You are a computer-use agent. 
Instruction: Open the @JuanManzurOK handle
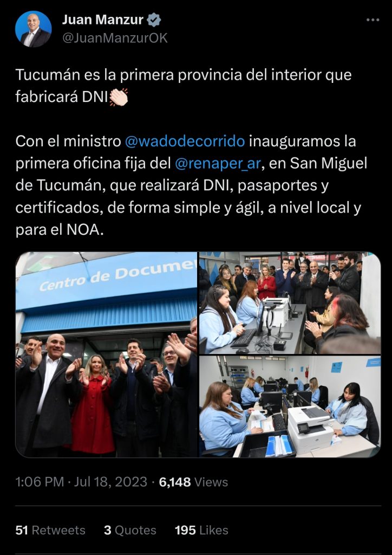pyautogui.click(x=115, y=38)
